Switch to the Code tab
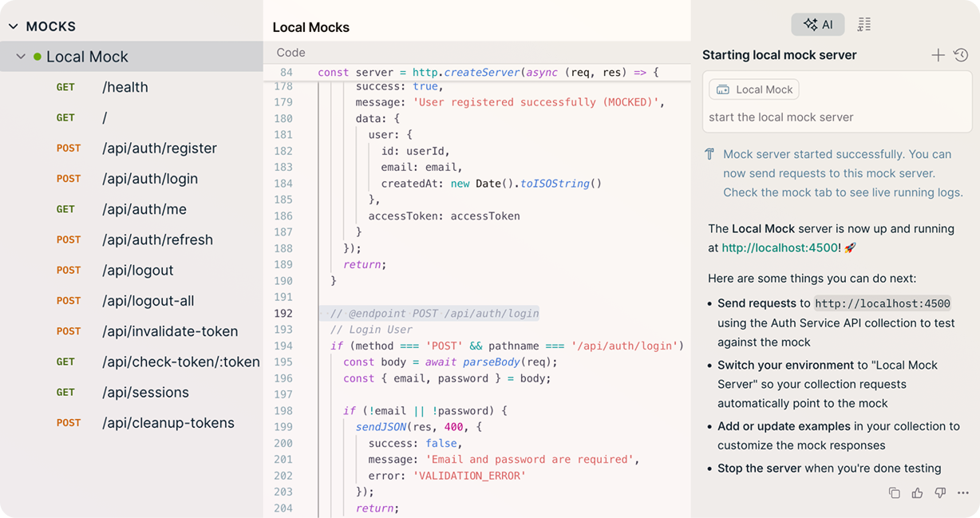This screenshot has width=980, height=518. click(x=290, y=52)
